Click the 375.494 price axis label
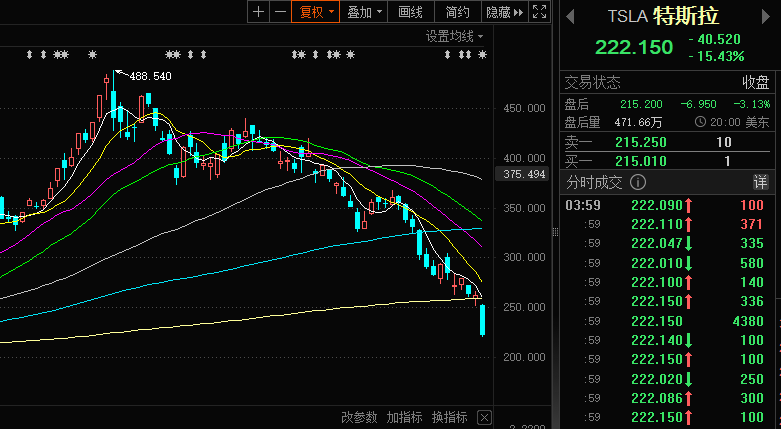This screenshot has height=429, width=781. (524, 174)
